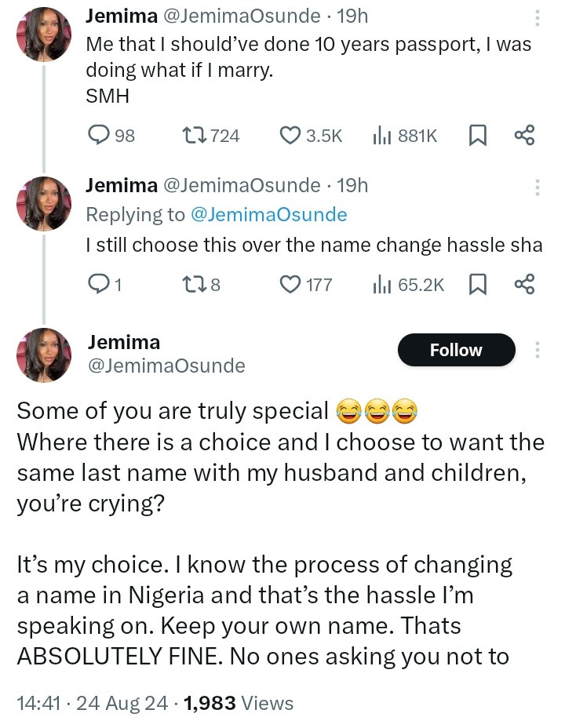Open more options for the first tweet
Viewport: 565px width, 728px height.
(538, 19)
